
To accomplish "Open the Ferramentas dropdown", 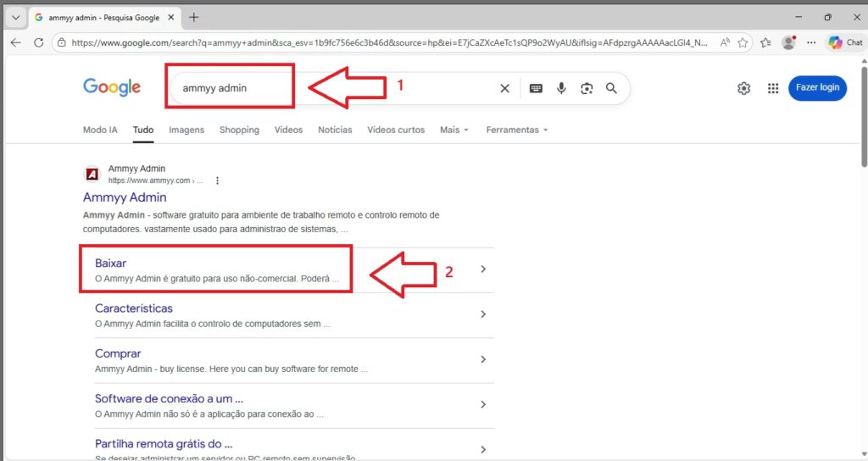I will click(x=516, y=130).
